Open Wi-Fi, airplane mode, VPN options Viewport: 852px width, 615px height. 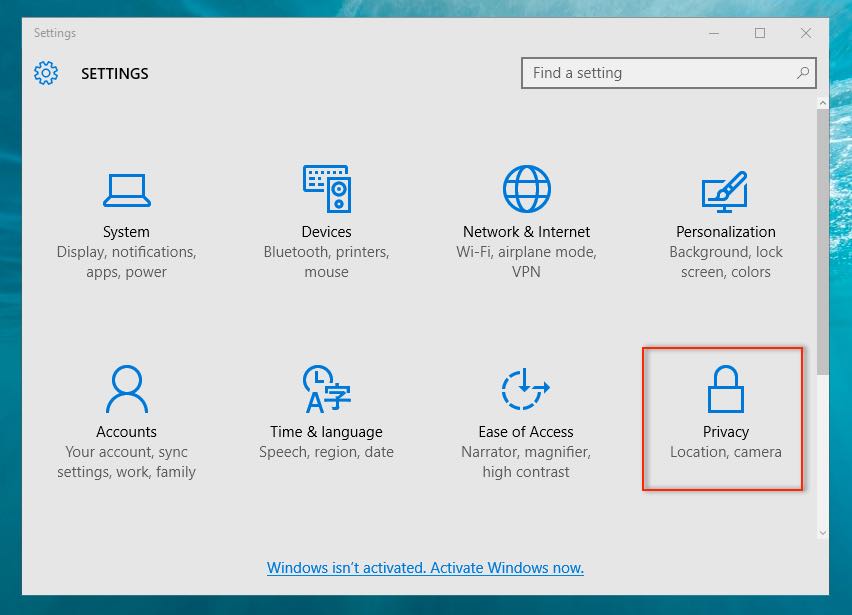click(524, 262)
